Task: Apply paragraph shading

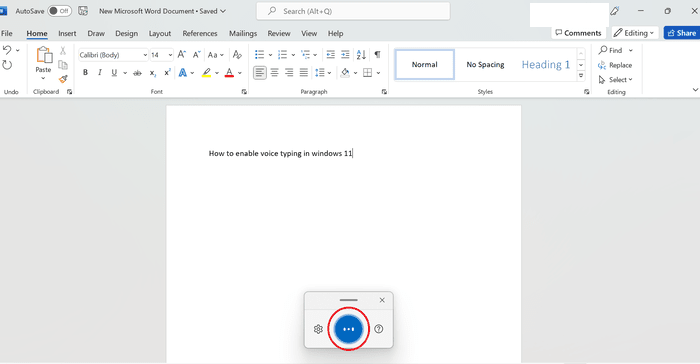Action: 345,72
